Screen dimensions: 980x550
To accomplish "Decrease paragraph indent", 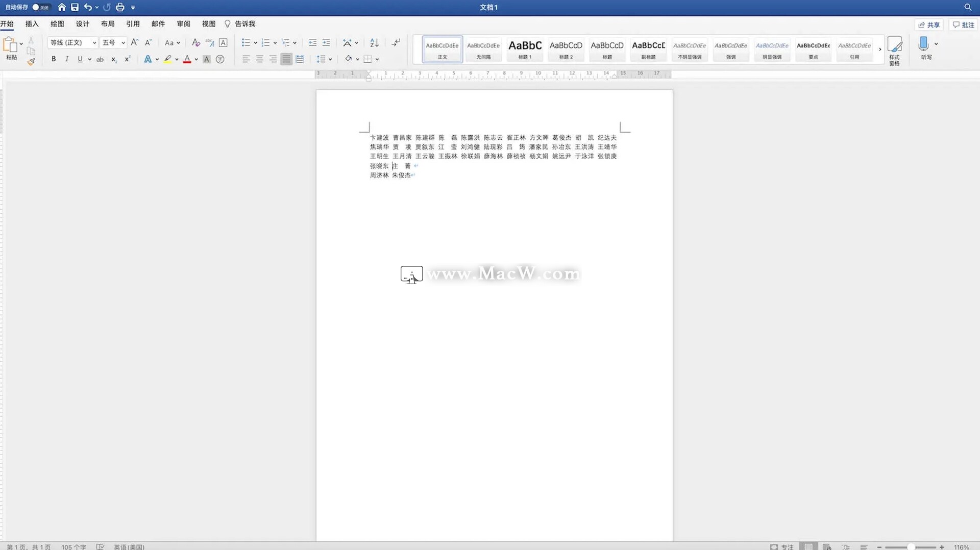I will (x=312, y=42).
